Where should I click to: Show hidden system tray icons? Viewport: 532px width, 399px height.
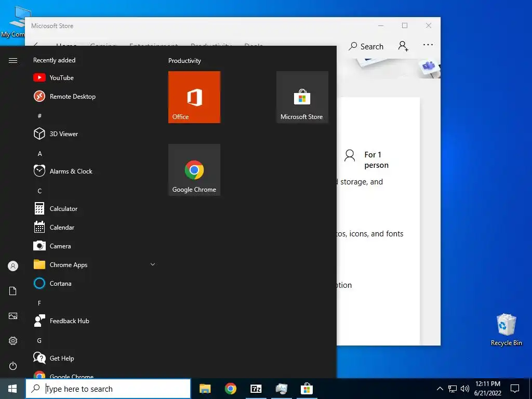pyautogui.click(x=440, y=389)
